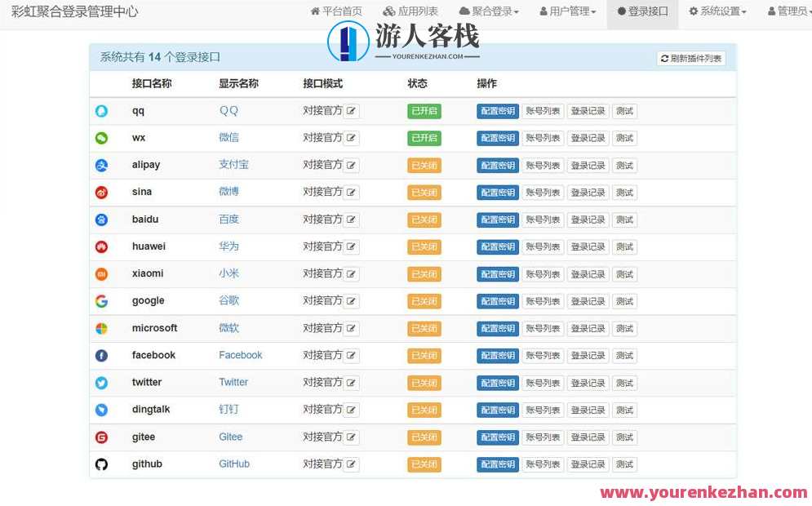Click 配置密钥 in the wx row
Screen dimensions: 812x506
[x=497, y=137]
